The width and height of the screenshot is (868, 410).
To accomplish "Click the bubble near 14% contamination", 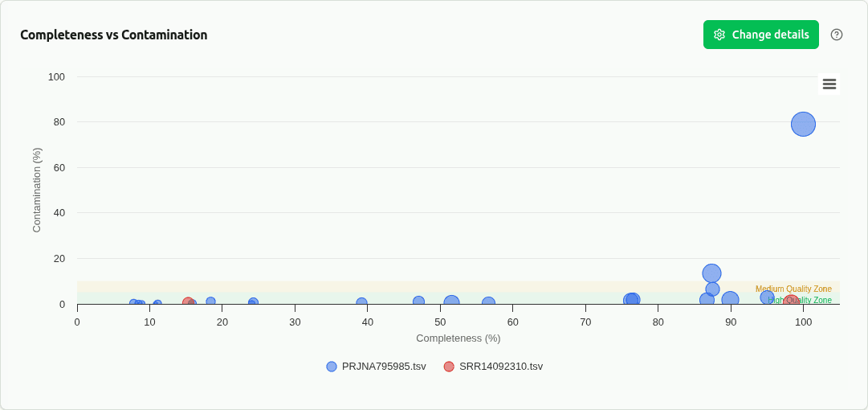I will pyautogui.click(x=711, y=273).
